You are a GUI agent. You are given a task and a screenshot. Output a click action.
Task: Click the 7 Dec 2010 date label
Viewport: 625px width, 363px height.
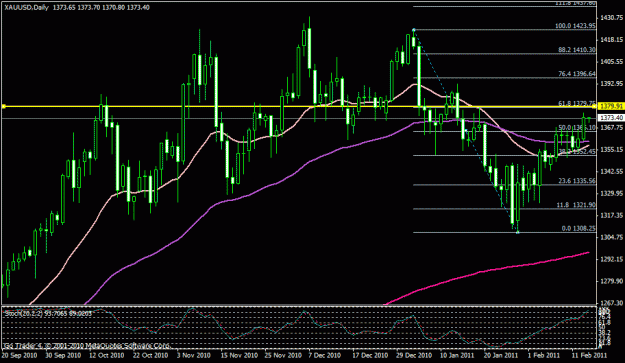click(325, 355)
